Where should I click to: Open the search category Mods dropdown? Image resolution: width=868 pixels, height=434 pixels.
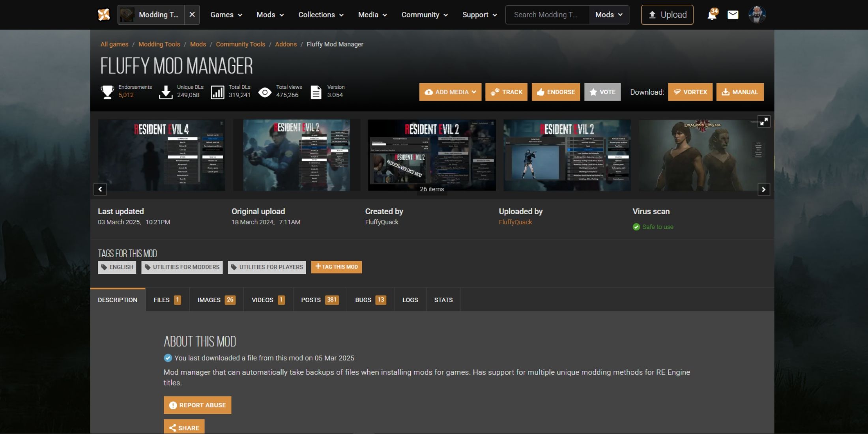[609, 15]
